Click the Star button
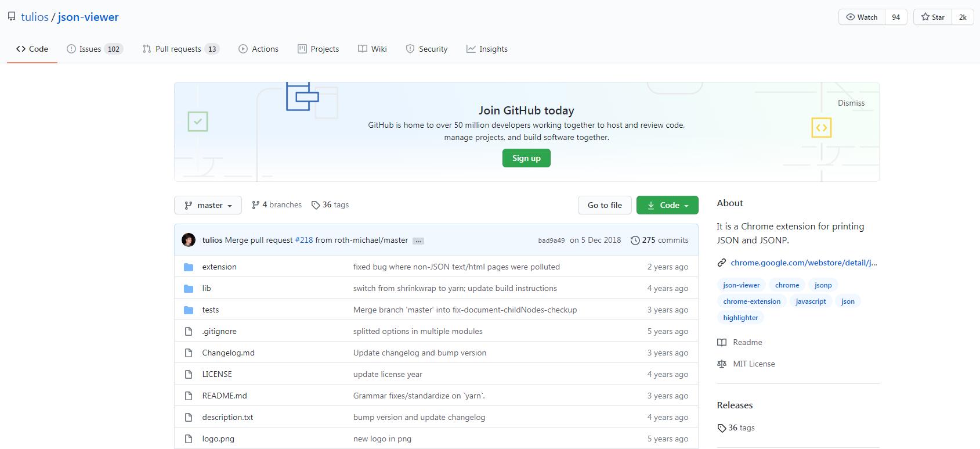980x449 pixels. pos(932,17)
